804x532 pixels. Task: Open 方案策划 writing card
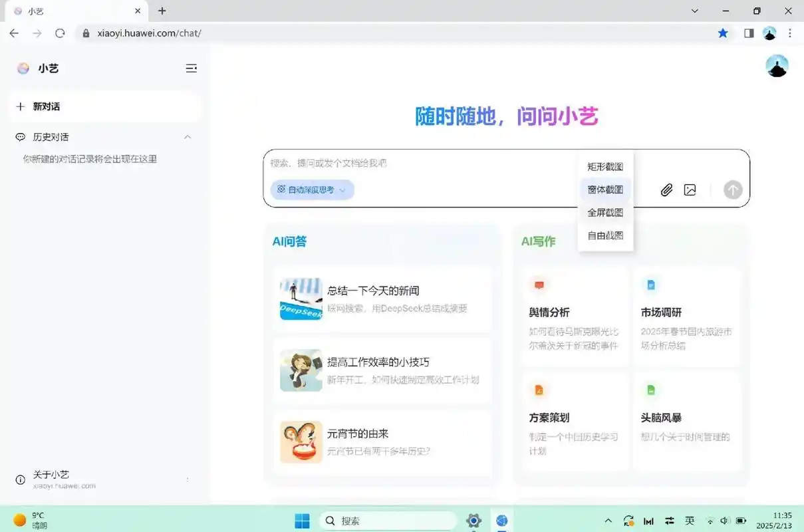575,422
